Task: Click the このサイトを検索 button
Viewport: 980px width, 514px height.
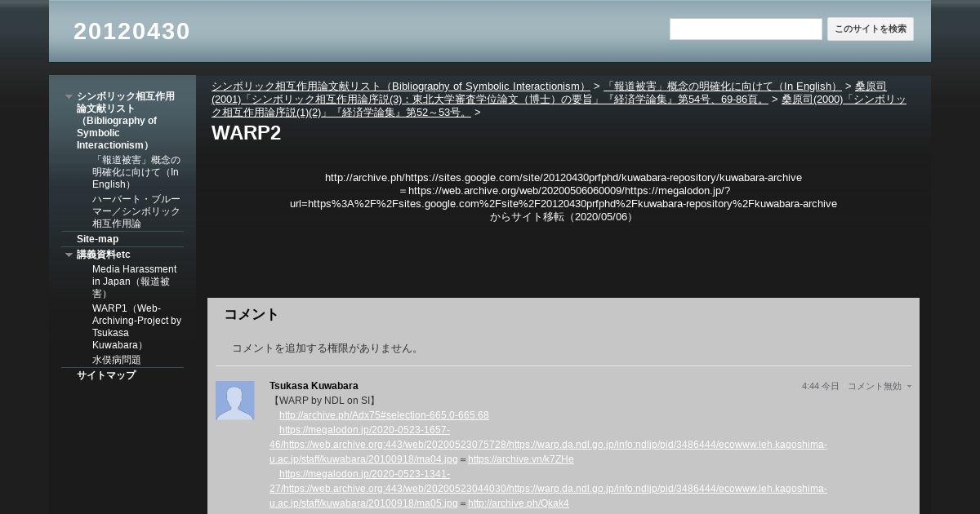Action: [871, 29]
